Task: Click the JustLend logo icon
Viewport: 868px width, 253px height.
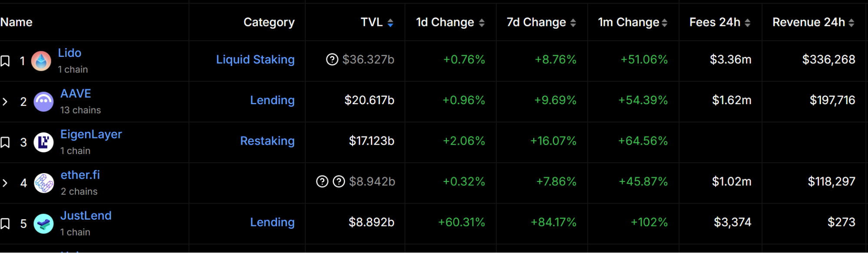Action: click(43, 224)
